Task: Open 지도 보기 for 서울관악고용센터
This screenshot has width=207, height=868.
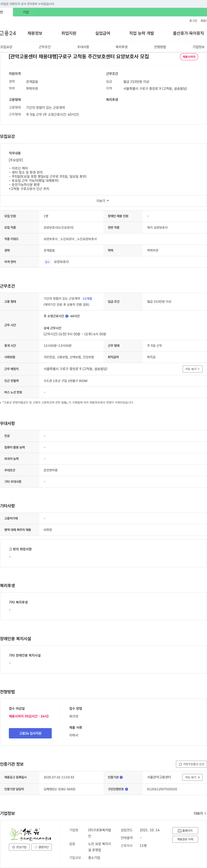Action: (193, 777)
